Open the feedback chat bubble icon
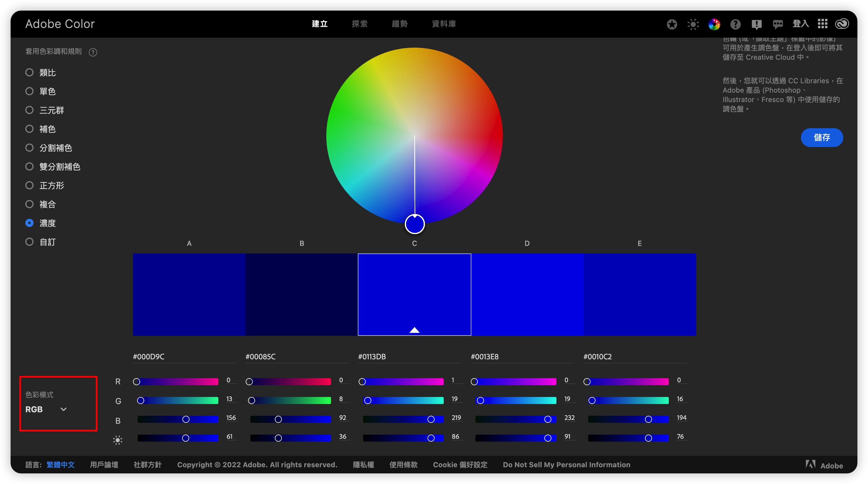The image size is (868, 484). click(x=778, y=24)
